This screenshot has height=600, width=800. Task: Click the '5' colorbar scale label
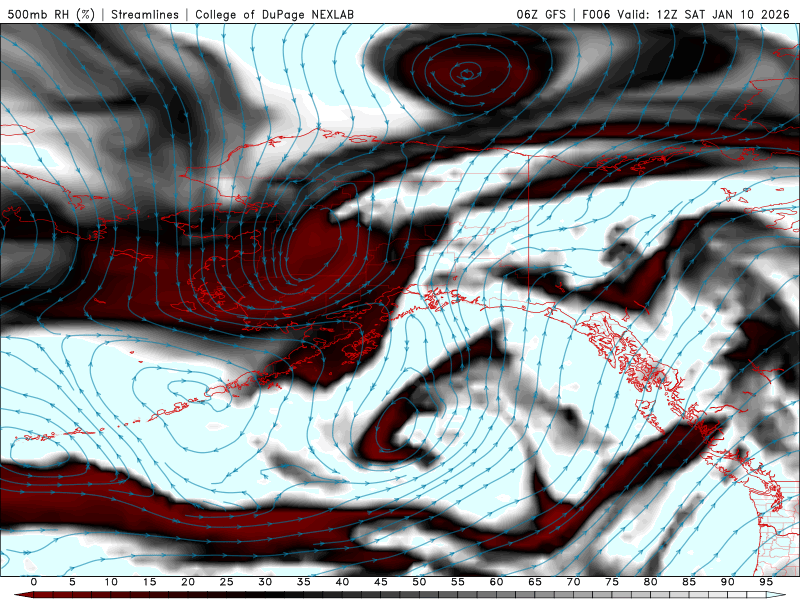point(72,582)
